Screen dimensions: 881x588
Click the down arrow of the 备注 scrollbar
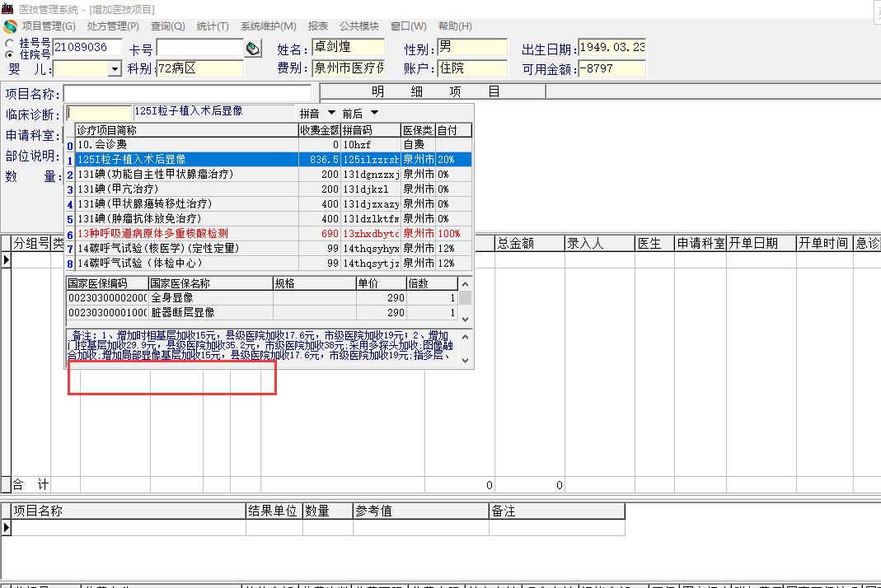(x=465, y=361)
